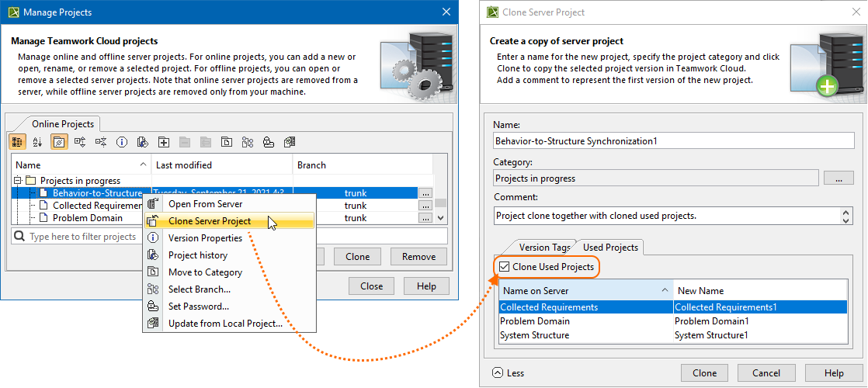The height and width of the screenshot is (388, 868).
Task: Click the Last modified column header
Action: [222, 165]
